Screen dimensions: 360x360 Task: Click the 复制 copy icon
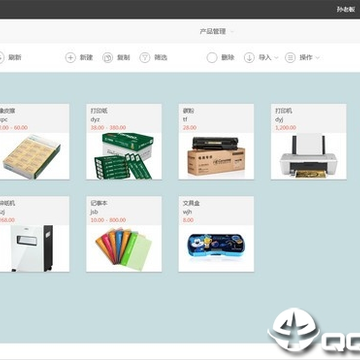pos(108,58)
